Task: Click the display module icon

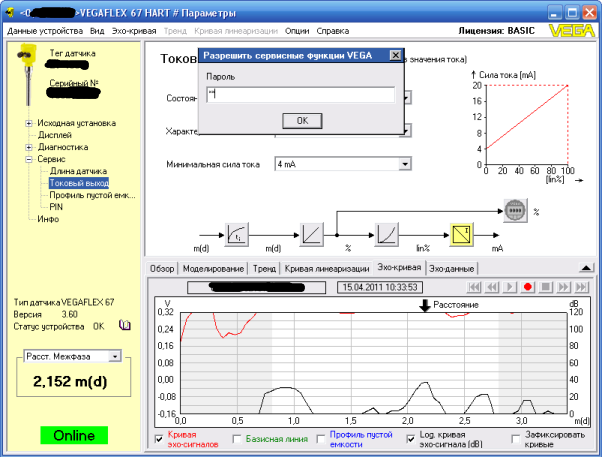Action: click(515, 210)
